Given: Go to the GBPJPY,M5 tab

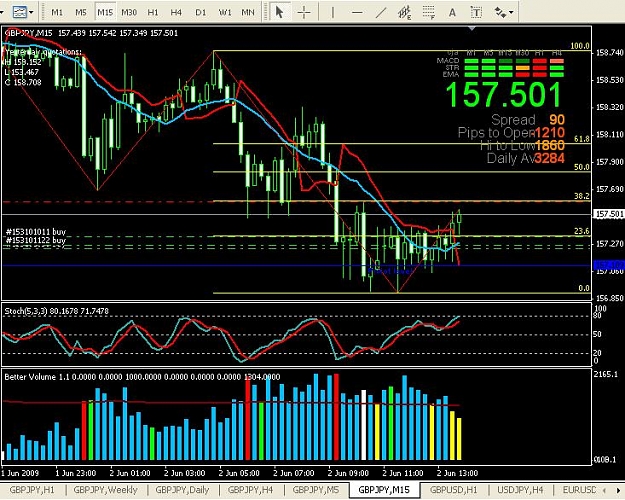Looking at the screenshot, I should click(x=316, y=490).
